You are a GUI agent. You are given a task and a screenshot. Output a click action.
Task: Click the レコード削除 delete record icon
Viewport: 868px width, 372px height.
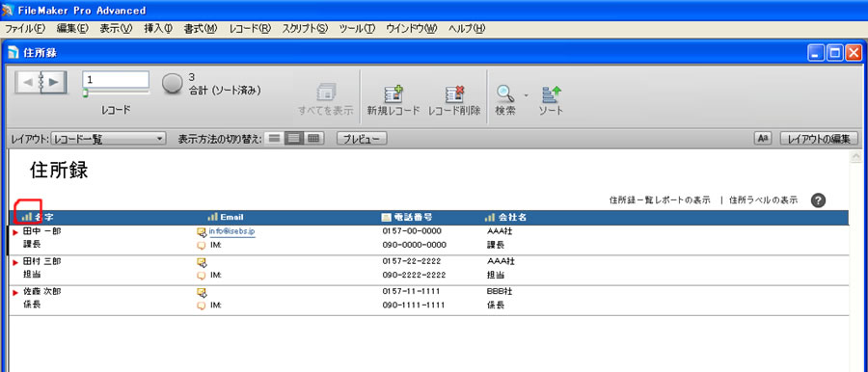coord(454,93)
